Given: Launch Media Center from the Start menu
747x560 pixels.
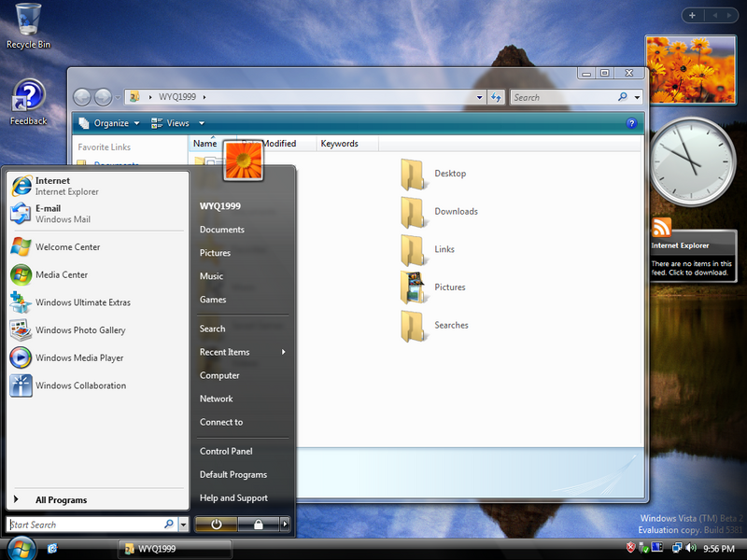Looking at the screenshot, I should tap(62, 274).
